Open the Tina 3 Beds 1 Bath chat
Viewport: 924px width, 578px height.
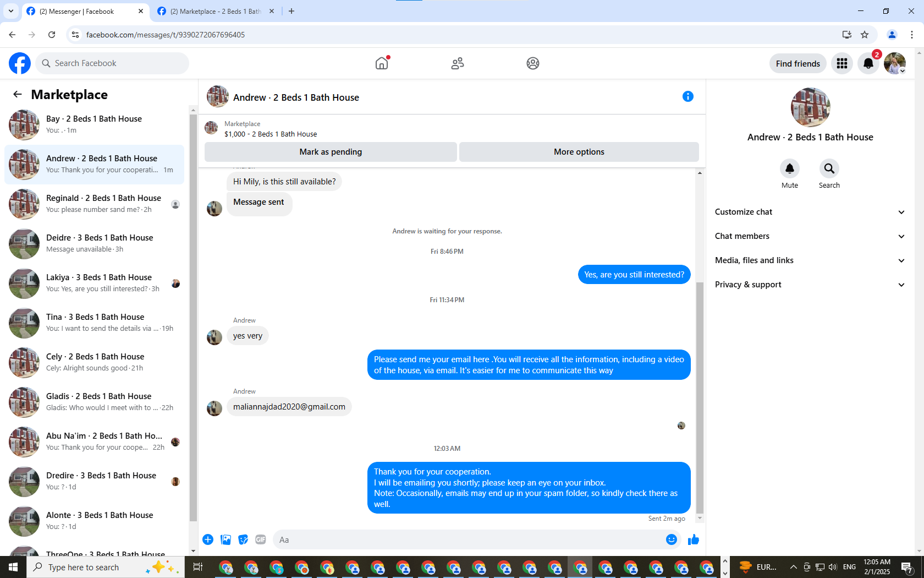tap(94, 323)
